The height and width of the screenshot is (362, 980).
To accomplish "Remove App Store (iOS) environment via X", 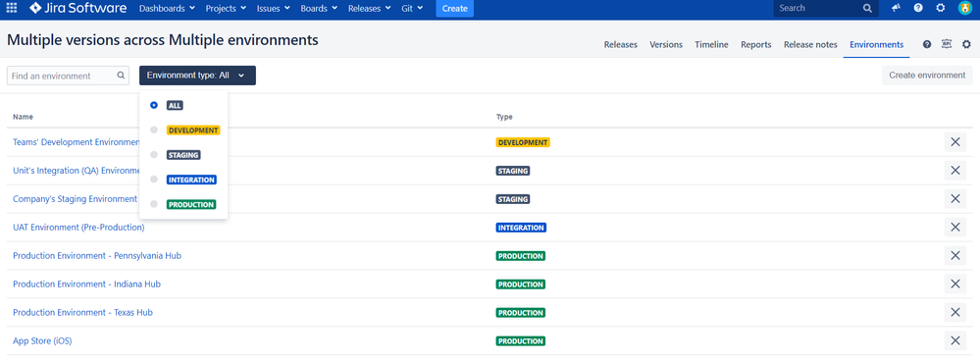I will (955, 340).
